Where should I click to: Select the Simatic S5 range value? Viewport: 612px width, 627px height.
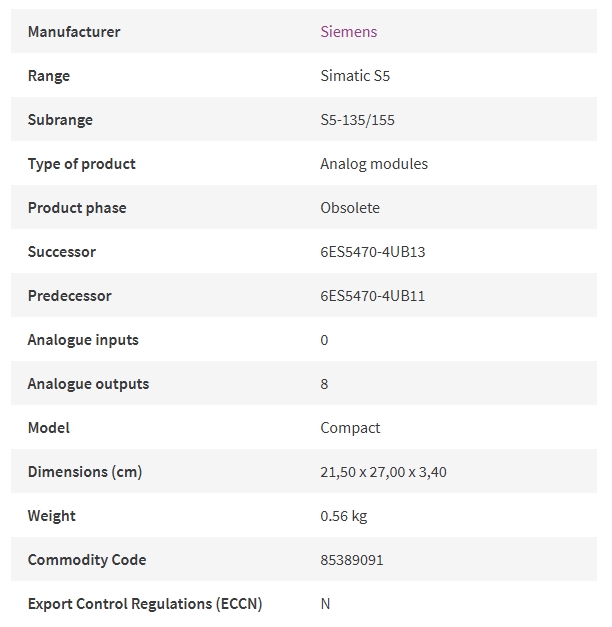tap(355, 76)
